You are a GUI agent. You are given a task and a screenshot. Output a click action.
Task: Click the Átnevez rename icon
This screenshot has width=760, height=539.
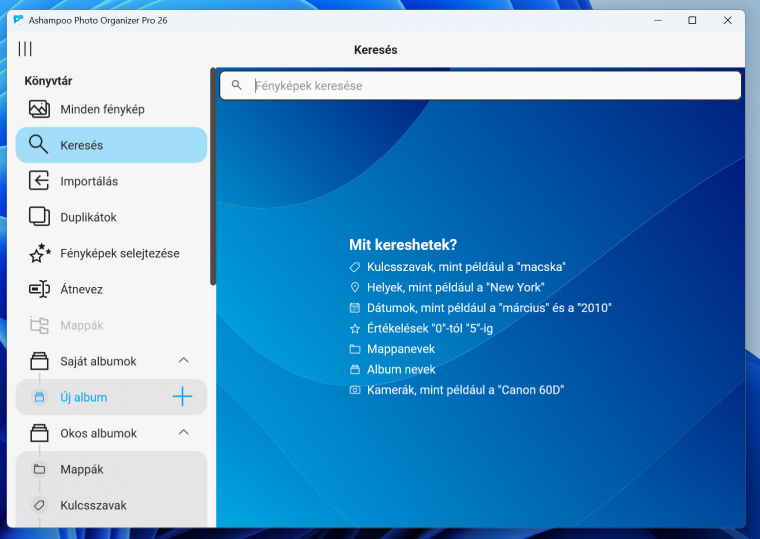[39, 289]
